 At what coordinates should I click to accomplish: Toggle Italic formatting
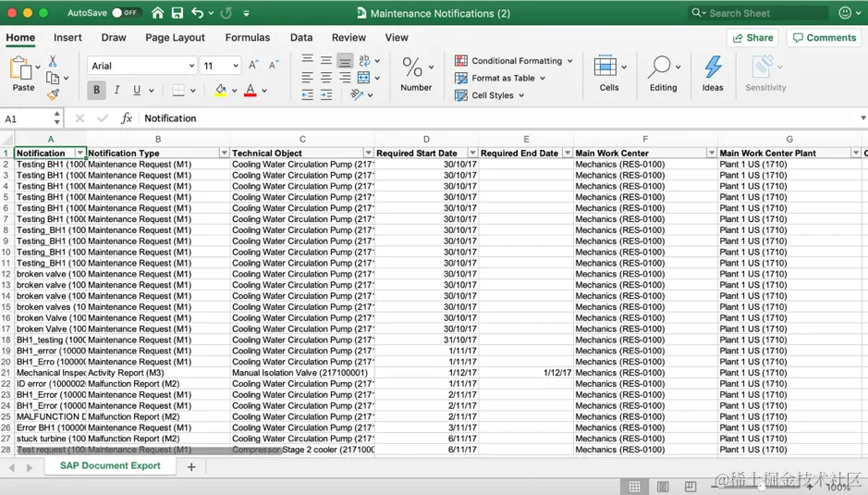pyautogui.click(x=116, y=90)
